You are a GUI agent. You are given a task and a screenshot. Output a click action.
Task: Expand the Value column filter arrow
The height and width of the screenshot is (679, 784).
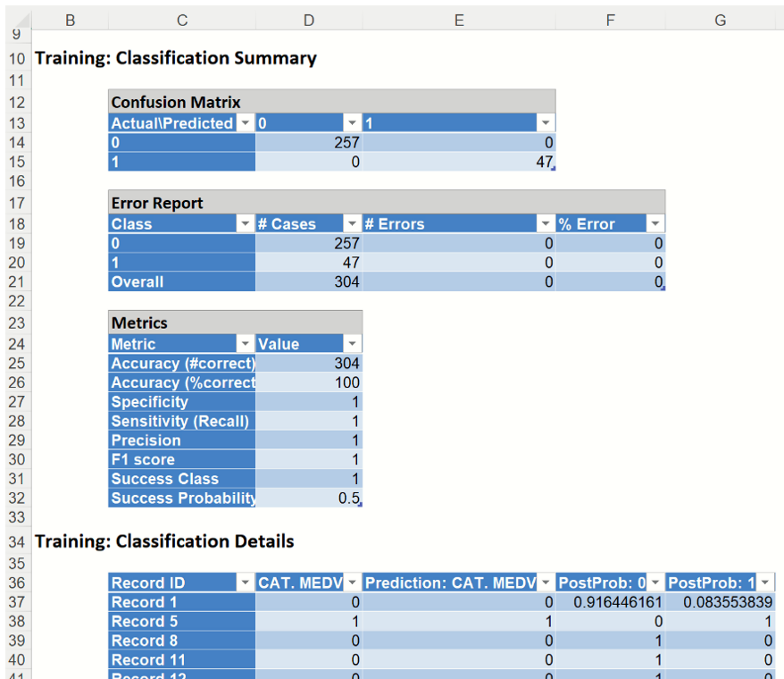352,344
